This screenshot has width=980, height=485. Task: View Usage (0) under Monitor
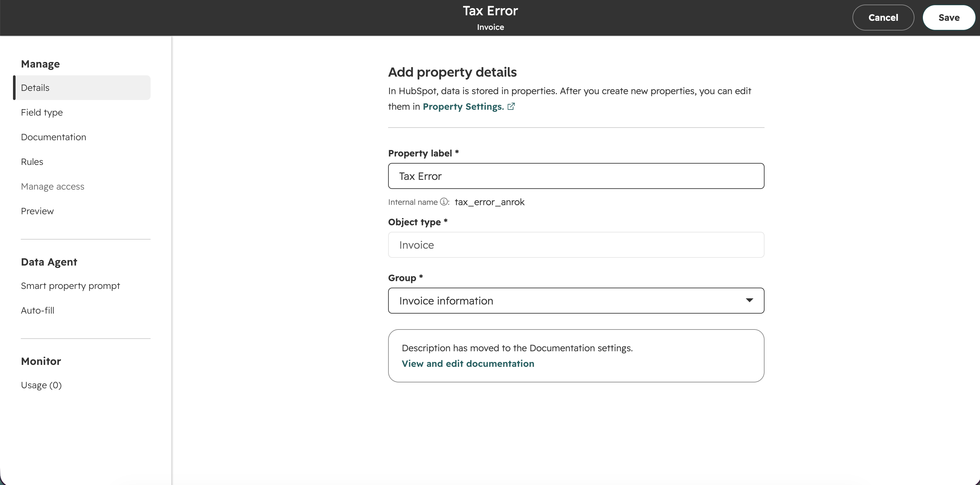tap(41, 385)
